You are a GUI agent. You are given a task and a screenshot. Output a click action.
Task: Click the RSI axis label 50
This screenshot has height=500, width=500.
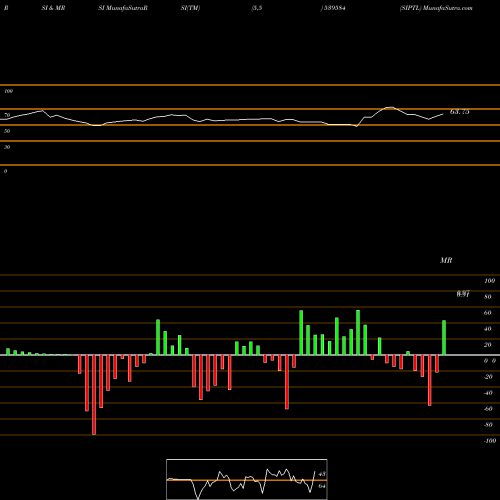(x=7, y=131)
